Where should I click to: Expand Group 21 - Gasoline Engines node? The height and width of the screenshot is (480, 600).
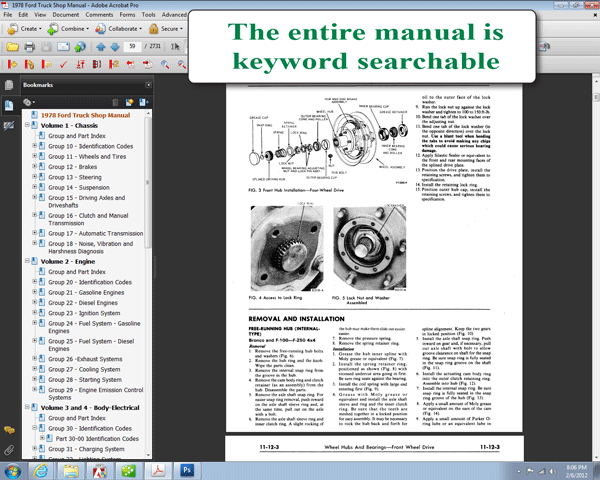pos(34,292)
